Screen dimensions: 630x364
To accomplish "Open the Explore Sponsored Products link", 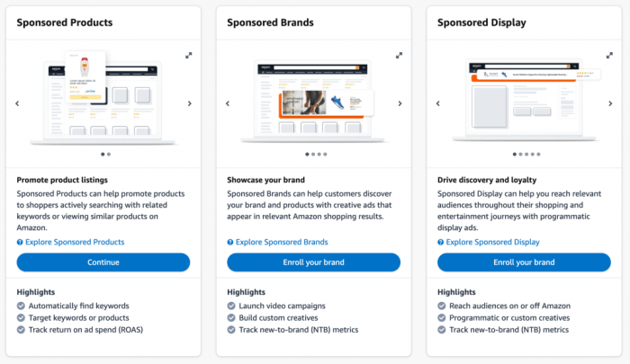I will [x=75, y=243].
